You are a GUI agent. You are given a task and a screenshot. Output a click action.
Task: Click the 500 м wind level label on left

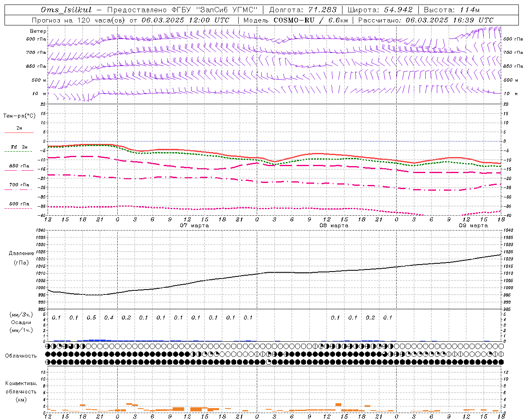point(39,80)
